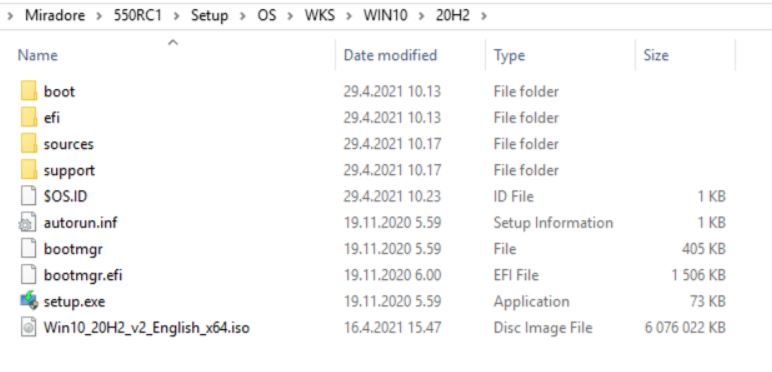Select the autorun.inf settings file icon
The height and width of the screenshot is (372, 772).
pyautogui.click(x=28, y=223)
